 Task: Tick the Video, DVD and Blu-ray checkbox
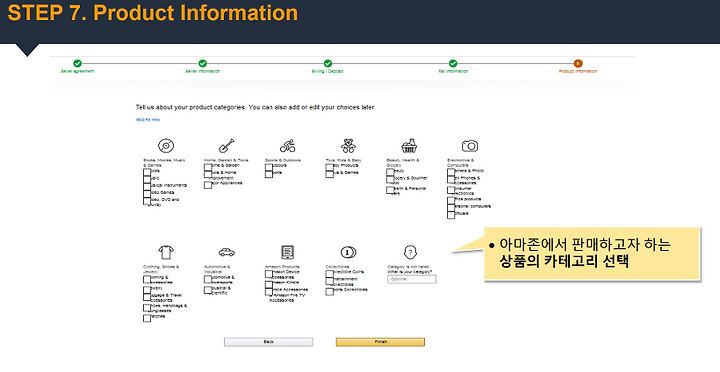point(147,201)
